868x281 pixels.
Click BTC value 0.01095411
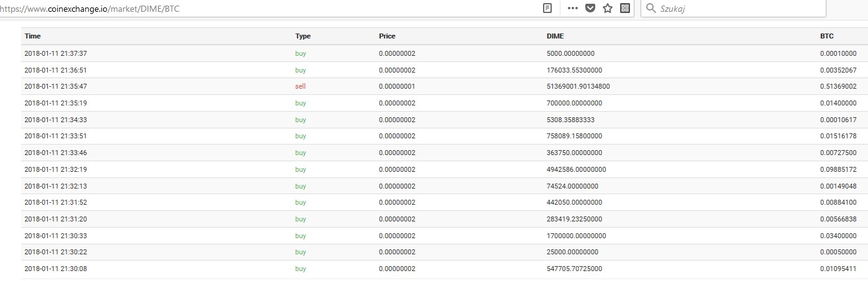click(838, 269)
